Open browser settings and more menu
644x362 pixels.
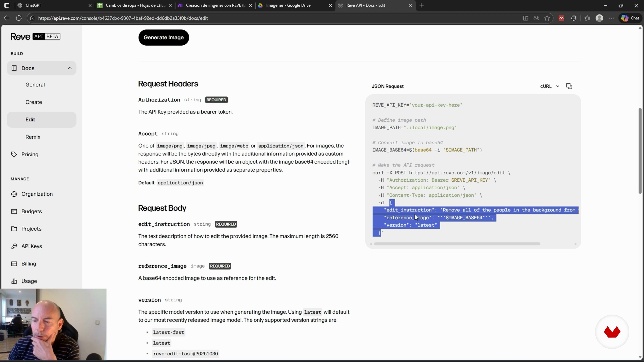[x=611, y=18]
